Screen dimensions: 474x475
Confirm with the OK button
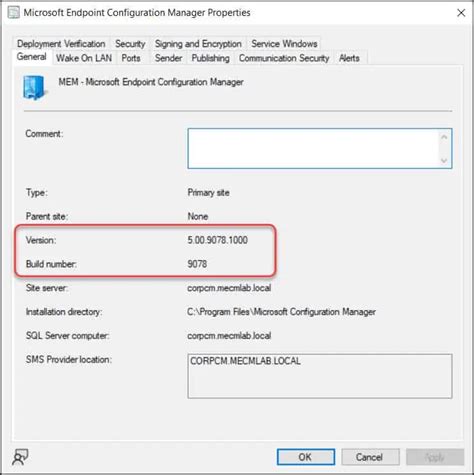tap(306, 457)
